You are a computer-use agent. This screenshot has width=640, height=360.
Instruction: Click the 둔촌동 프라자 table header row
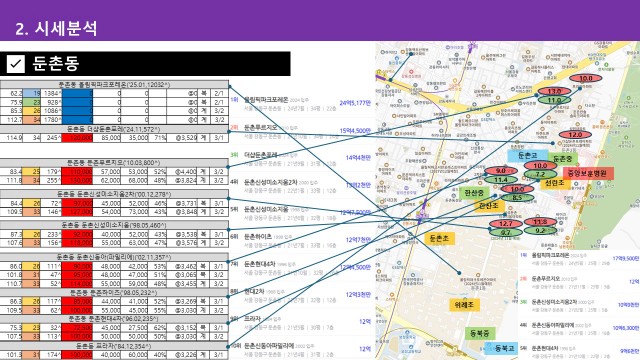114,347
